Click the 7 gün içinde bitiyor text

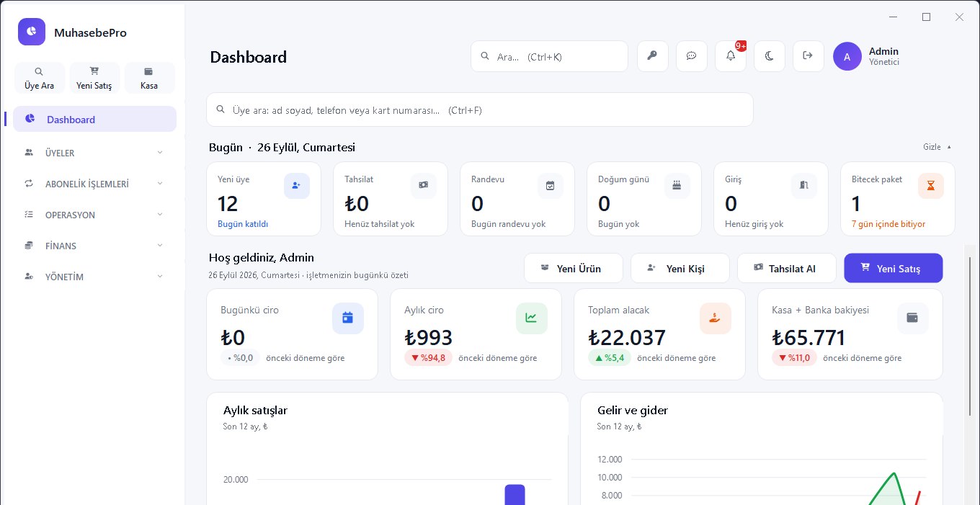(888, 224)
